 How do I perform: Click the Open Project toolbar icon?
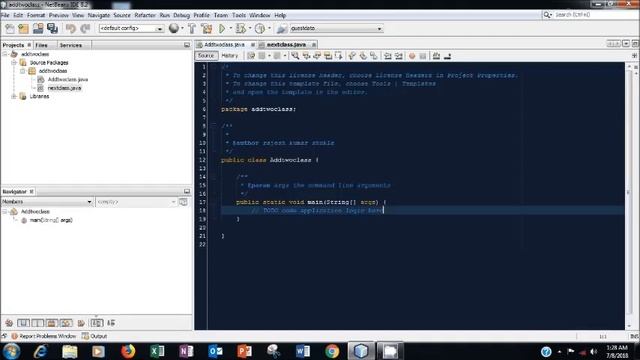pyautogui.click(x=38, y=29)
